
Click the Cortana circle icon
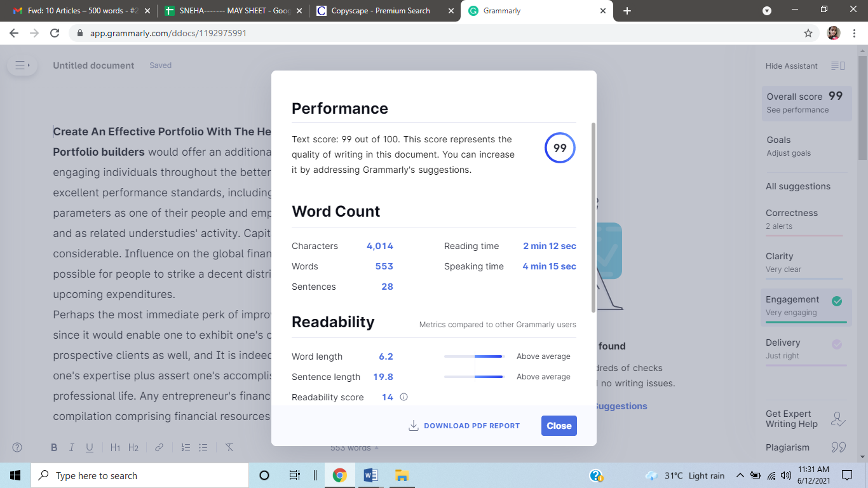coord(264,475)
